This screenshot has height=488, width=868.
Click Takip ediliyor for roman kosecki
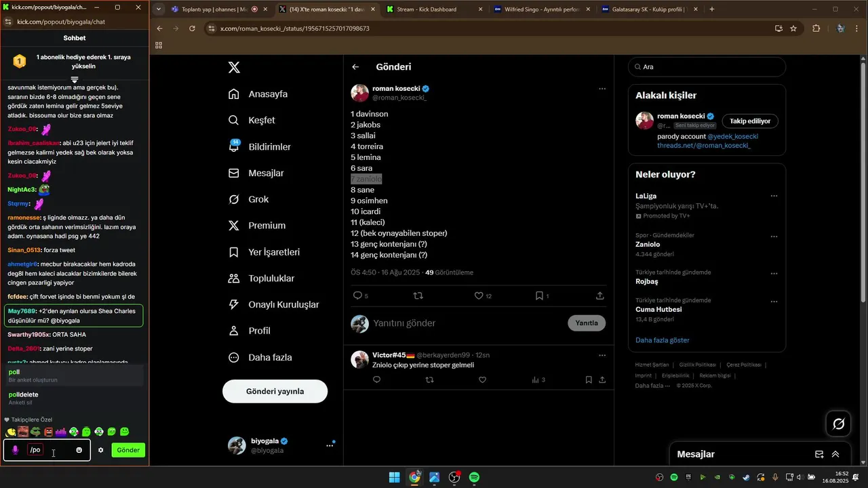(x=750, y=121)
